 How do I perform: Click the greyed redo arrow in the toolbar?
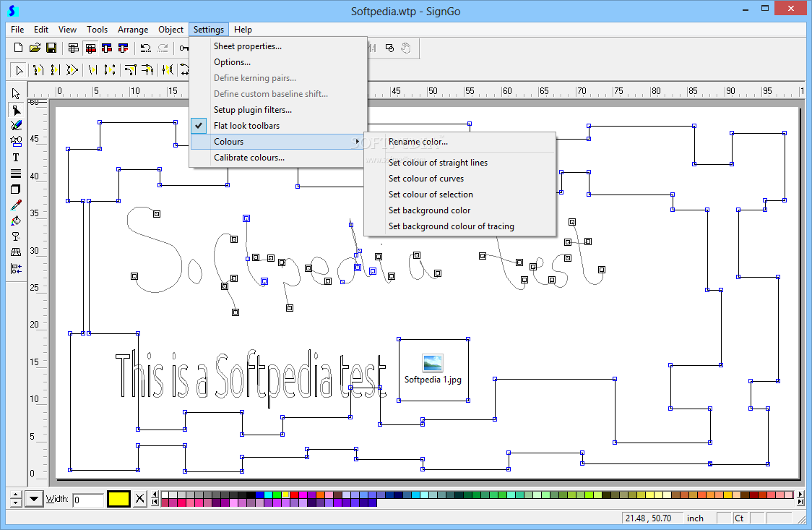pos(163,48)
